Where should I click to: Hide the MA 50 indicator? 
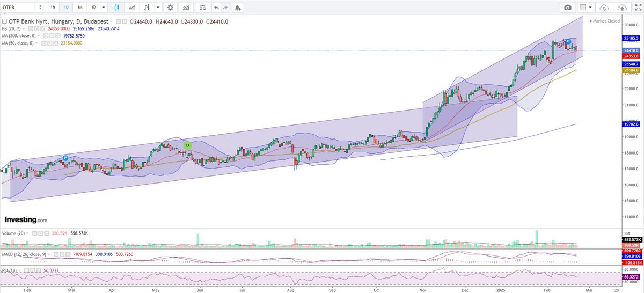point(43,43)
